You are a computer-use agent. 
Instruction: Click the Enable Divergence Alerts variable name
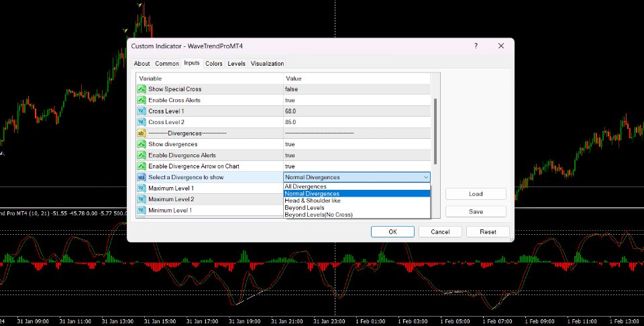[x=182, y=155]
